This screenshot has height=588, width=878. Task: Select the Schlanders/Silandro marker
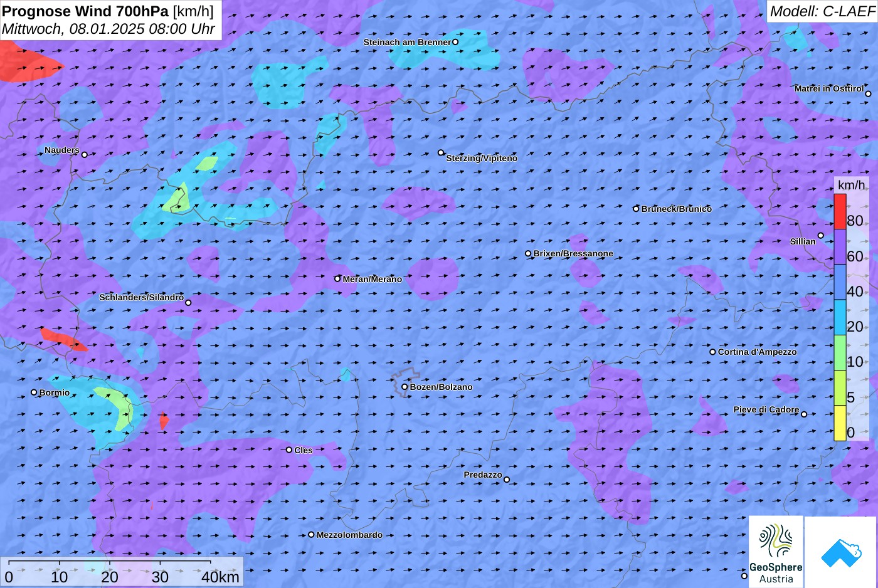(188, 303)
